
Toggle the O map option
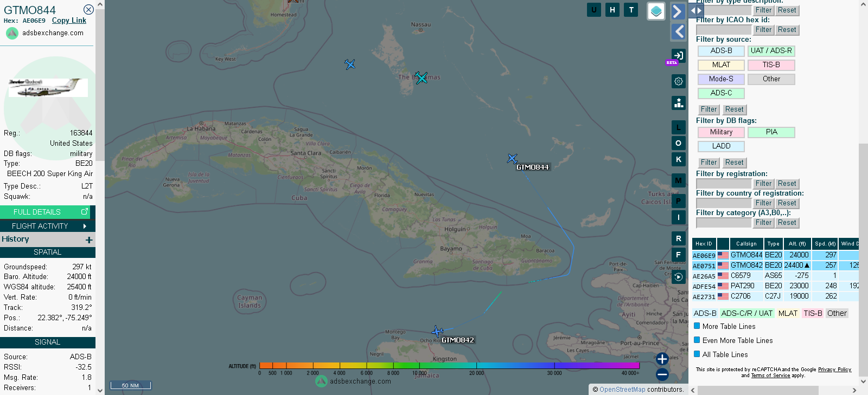(679, 143)
